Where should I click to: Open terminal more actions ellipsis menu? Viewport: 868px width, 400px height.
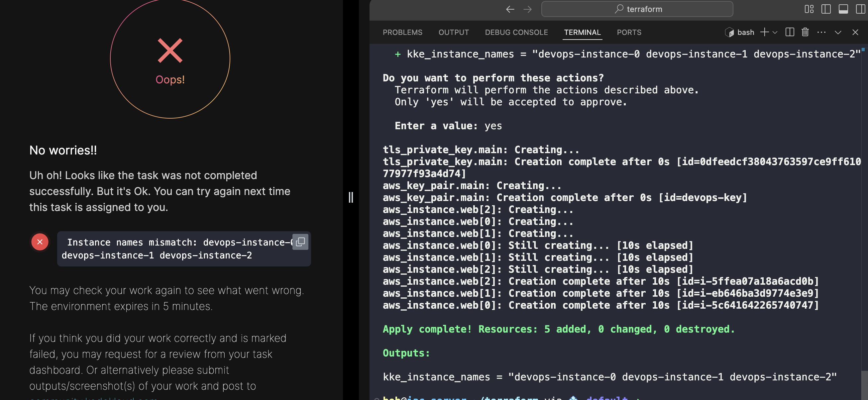[821, 32]
